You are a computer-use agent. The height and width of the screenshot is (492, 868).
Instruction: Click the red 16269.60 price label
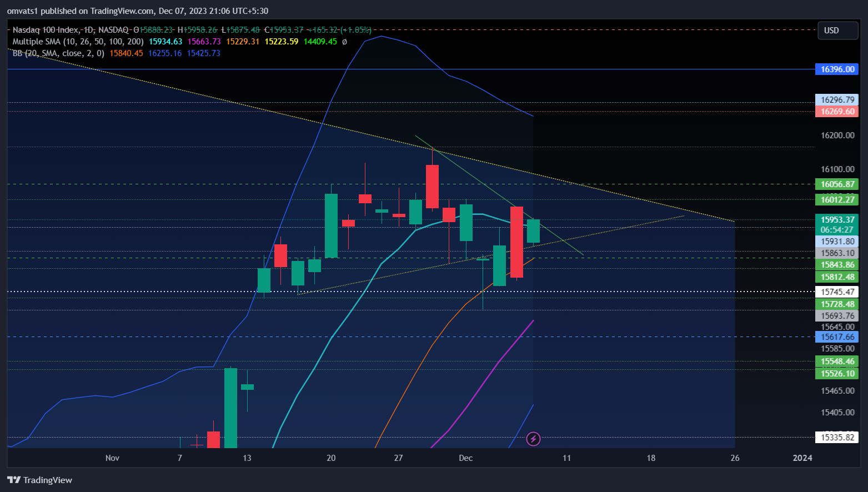coord(837,112)
